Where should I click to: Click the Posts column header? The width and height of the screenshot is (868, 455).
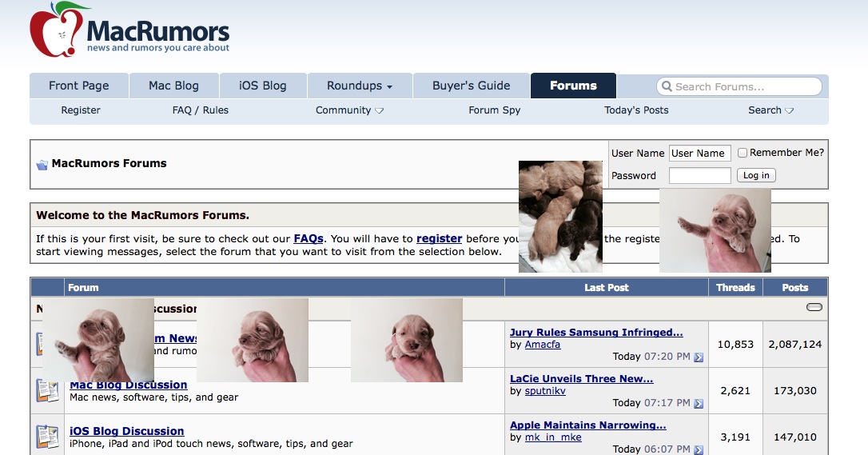795,287
